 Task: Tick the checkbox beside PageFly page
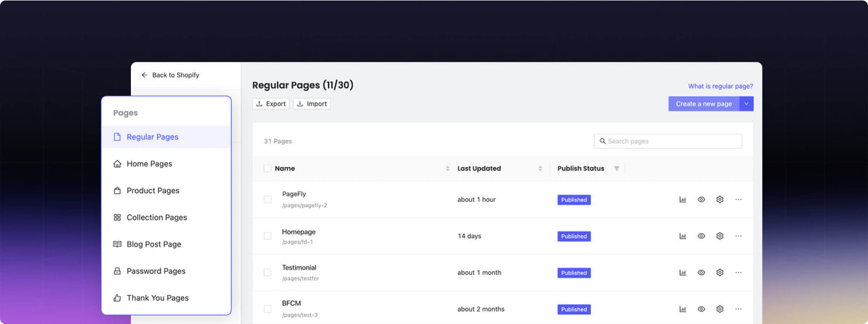coord(268,200)
